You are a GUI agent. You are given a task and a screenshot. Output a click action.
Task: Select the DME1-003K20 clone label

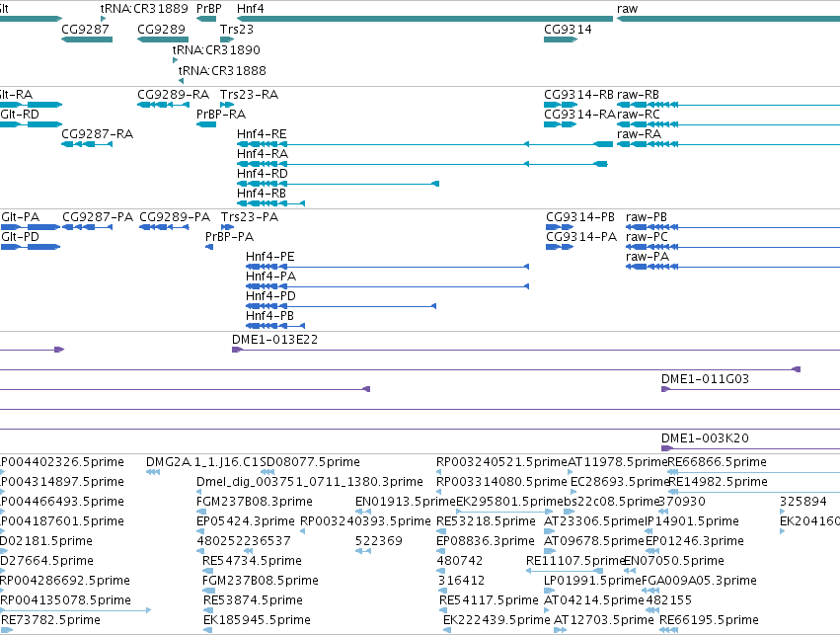[705, 438]
